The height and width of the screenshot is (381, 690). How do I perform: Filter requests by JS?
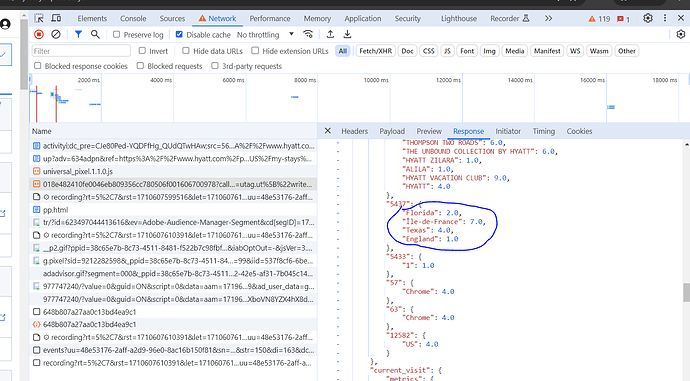pyautogui.click(x=447, y=51)
